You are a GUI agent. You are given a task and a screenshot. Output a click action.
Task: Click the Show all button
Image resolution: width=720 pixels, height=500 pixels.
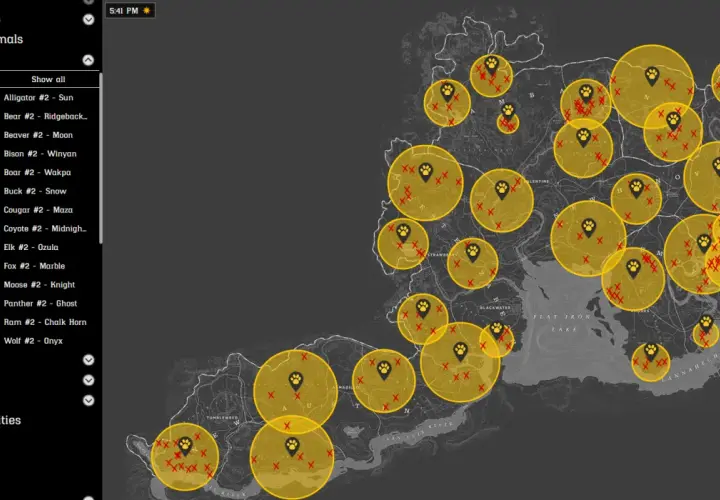pos(48,79)
